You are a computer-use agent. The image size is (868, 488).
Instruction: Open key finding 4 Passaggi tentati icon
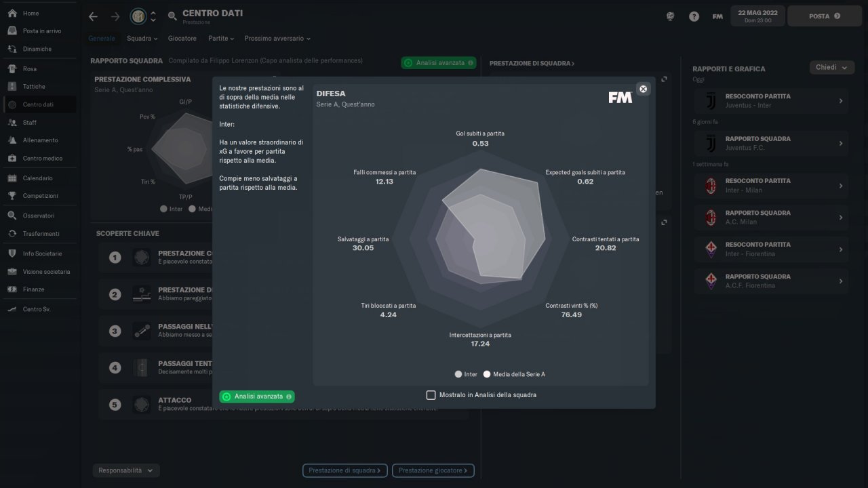pos(142,368)
